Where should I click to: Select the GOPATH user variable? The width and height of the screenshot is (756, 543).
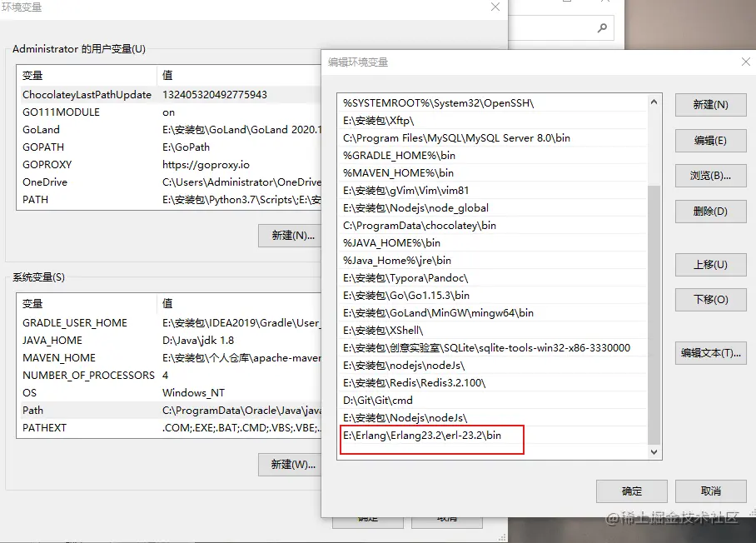169,147
